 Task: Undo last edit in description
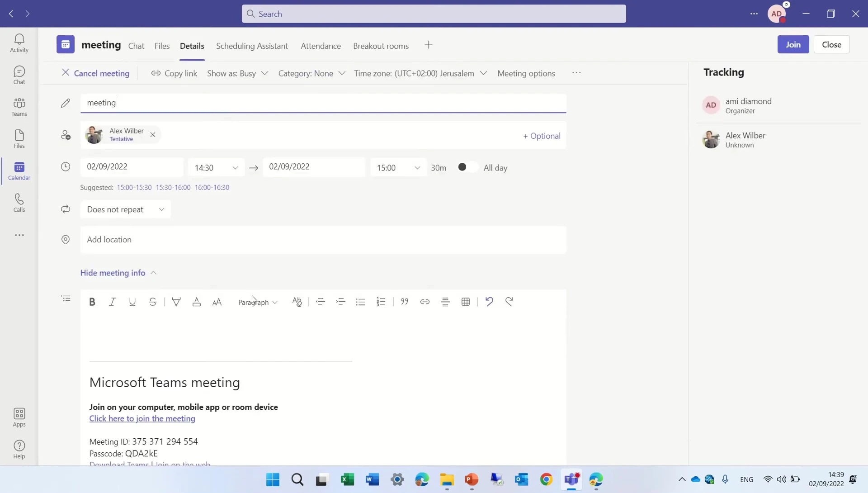(489, 302)
